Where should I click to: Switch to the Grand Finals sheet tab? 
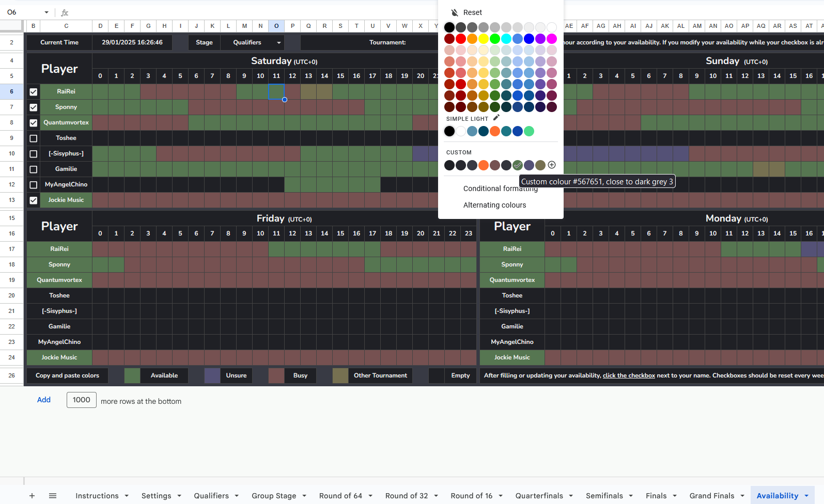(712, 496)
